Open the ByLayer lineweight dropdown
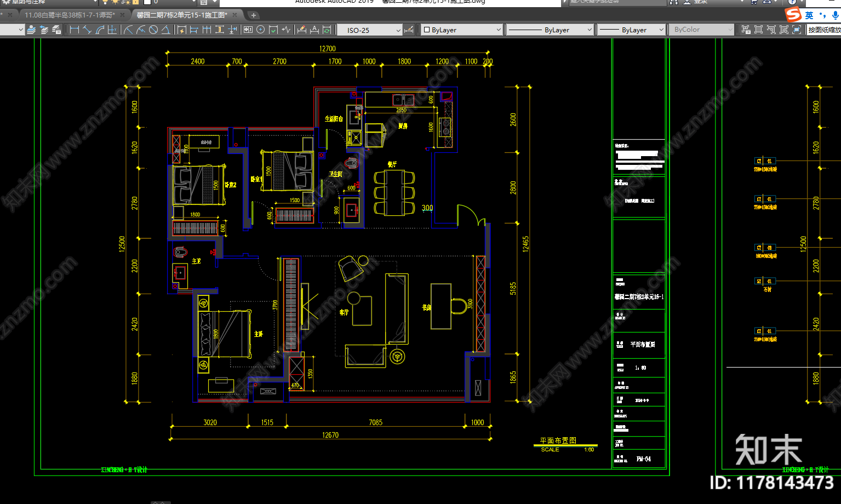The height and width of the screenshot is (504, 841). [631, 30]
